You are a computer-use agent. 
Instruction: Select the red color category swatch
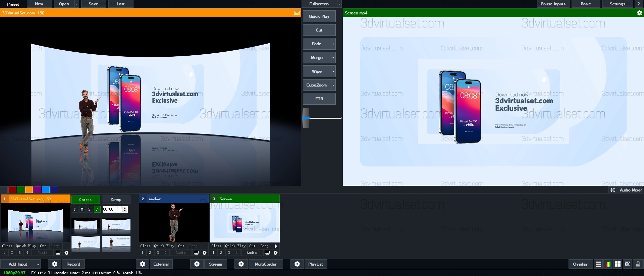tap(12, 189)
